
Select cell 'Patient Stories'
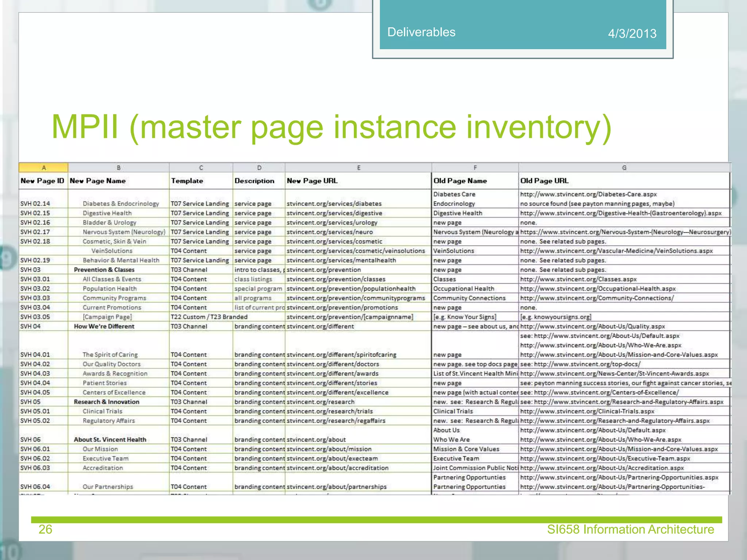click(x=119, y=383)
